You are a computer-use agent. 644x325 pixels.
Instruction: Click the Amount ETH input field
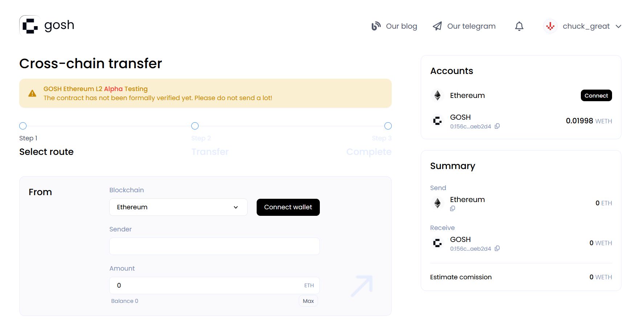tap(207, 285)
